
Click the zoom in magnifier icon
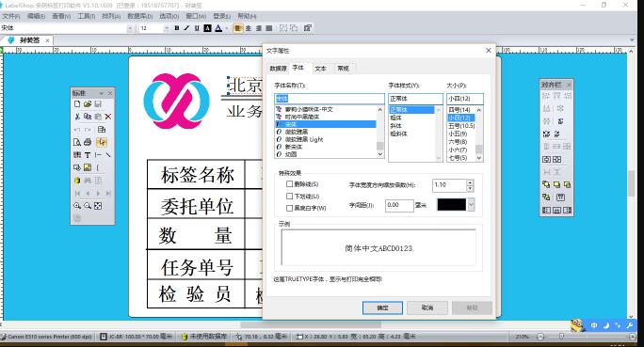[77, 206]
